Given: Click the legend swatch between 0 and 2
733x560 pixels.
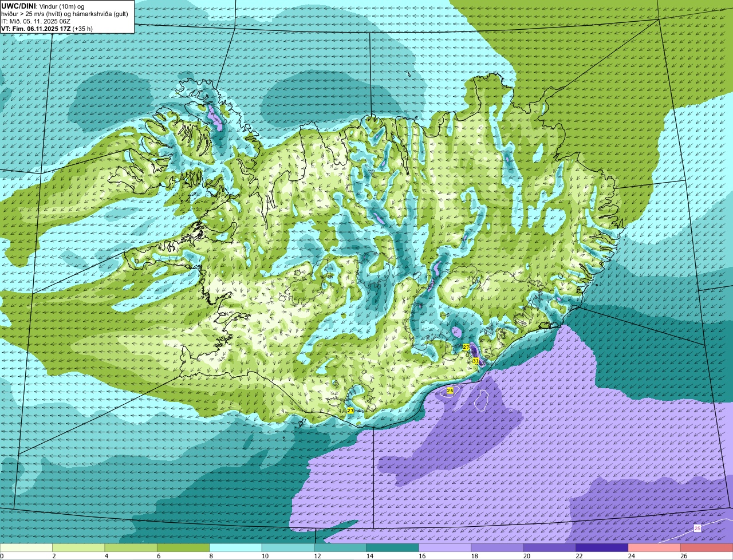Looking at the screenshot, I should (x=26, y=548).
